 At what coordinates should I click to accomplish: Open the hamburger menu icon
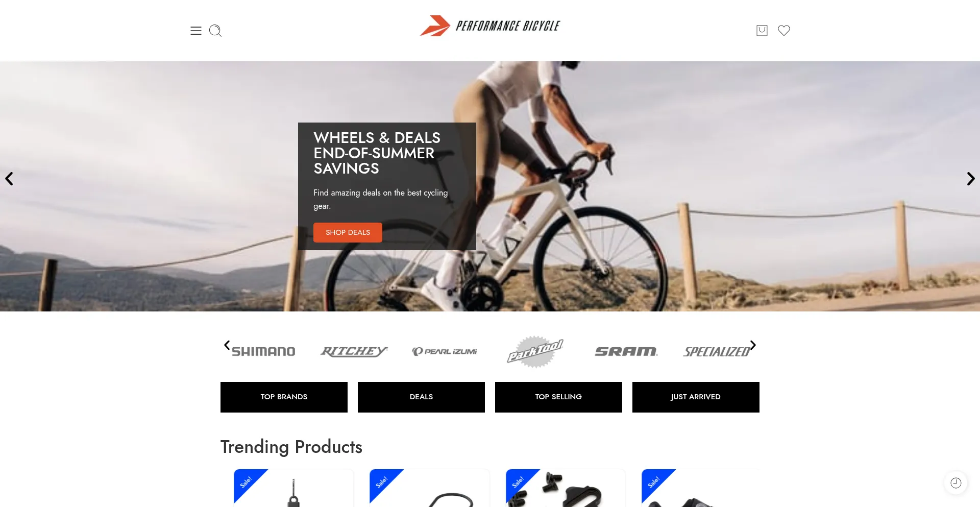(196, 31)
